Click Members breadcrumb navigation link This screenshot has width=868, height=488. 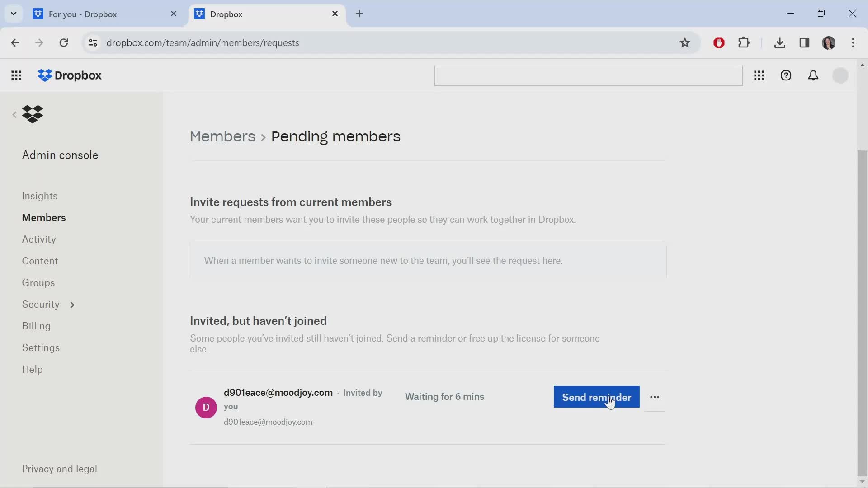pyautogui.click(x=222, y=136)
